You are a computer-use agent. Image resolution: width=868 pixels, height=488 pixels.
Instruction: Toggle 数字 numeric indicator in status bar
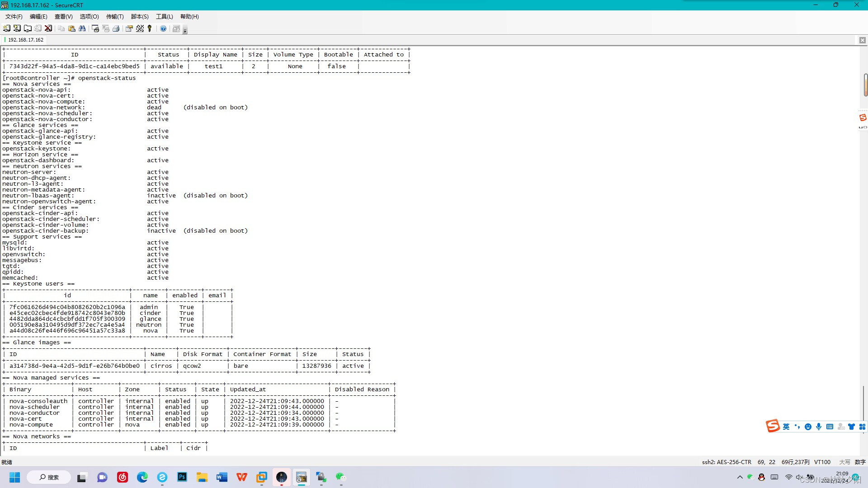(859, 462)
